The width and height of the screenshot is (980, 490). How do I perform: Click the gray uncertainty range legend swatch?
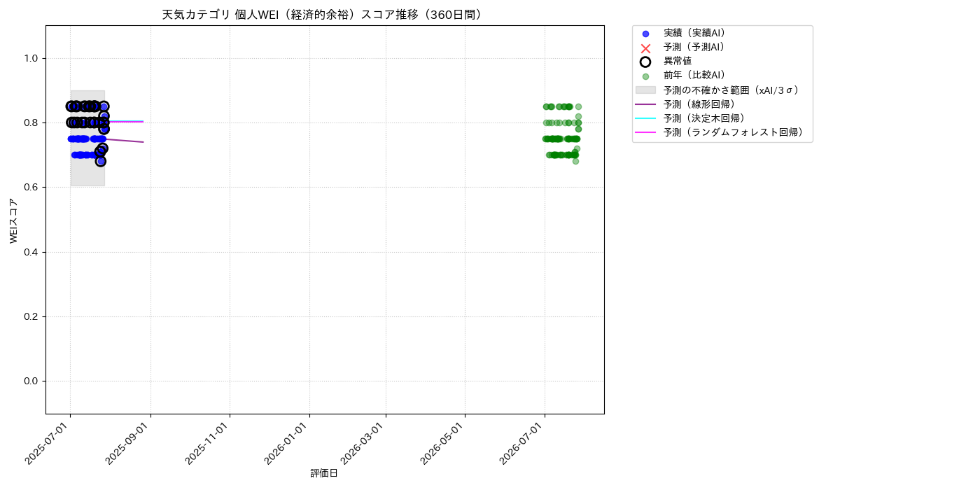(x=645, y=90)
